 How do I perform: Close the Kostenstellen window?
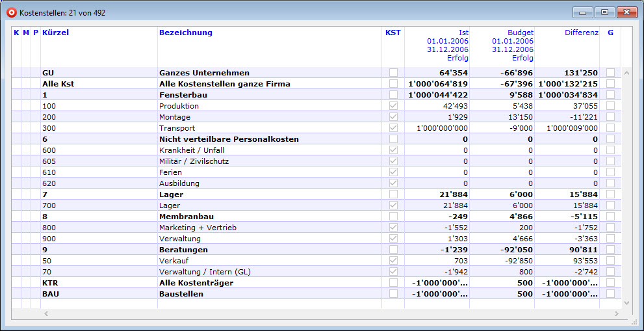coord(626,12)
